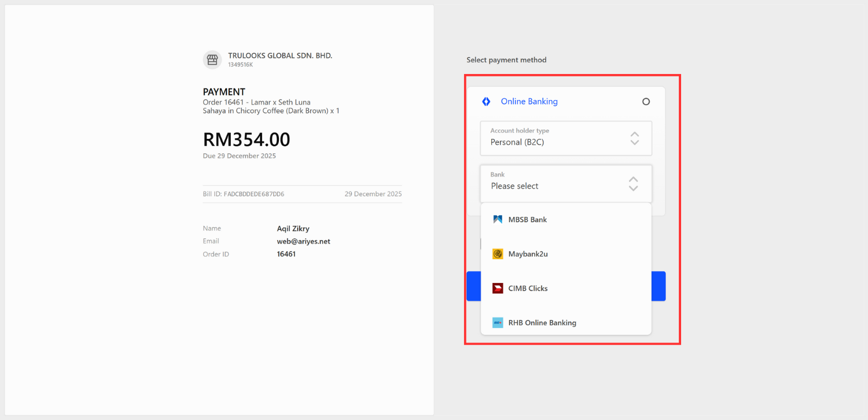Pick CIMB Clicks from the bank list
The height and width of the screenshot is (420, 868).
[x=528, y=288]
